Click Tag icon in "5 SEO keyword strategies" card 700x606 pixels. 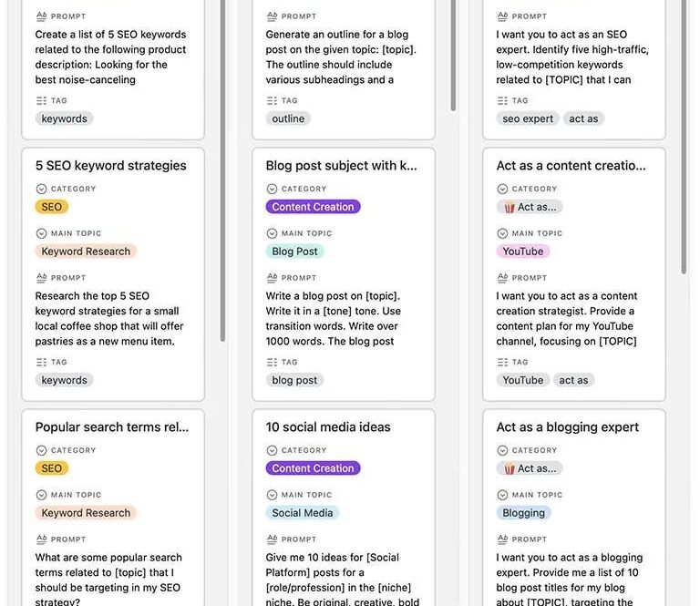pyautogui.click(x=41, y=363)
